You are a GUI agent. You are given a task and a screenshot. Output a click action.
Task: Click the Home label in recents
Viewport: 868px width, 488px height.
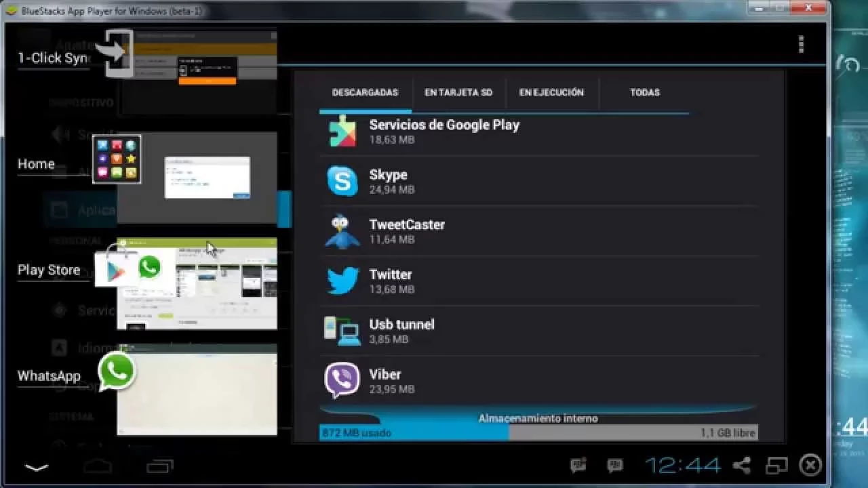[x=36, y=164]
